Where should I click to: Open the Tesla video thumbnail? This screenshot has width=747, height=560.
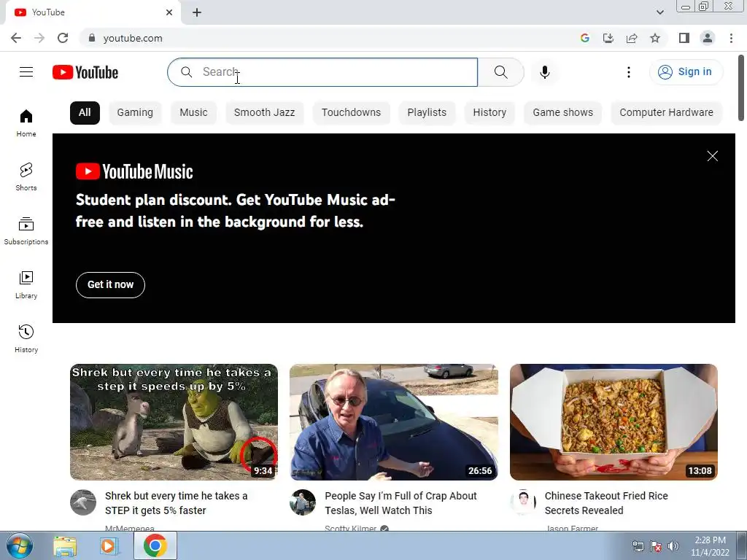point(393,422)
